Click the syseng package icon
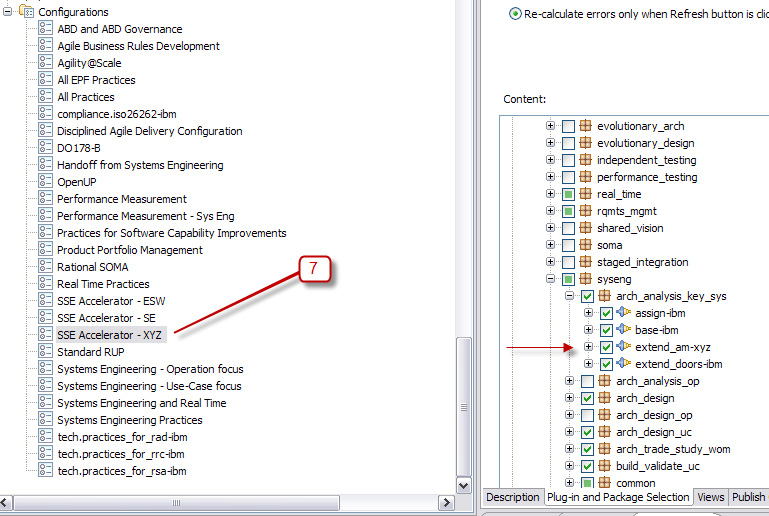Screen dimensions: 769x516 coord(585,279)
